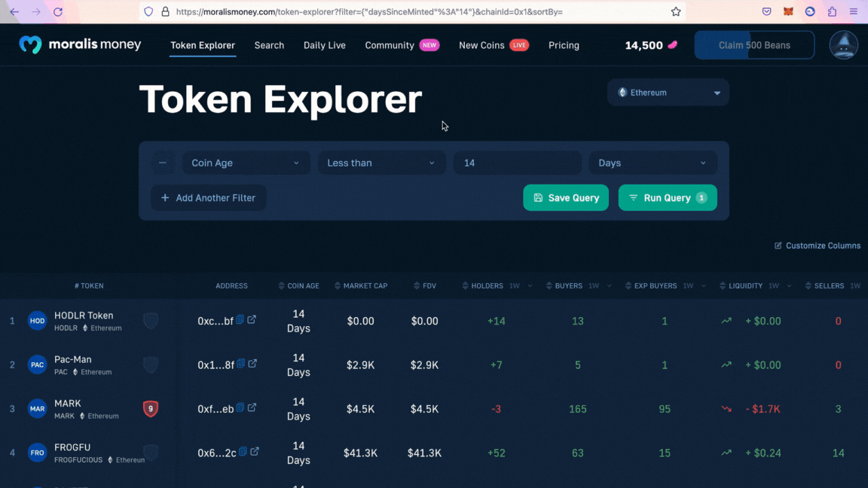Open HODLR Token address external link

252,319
